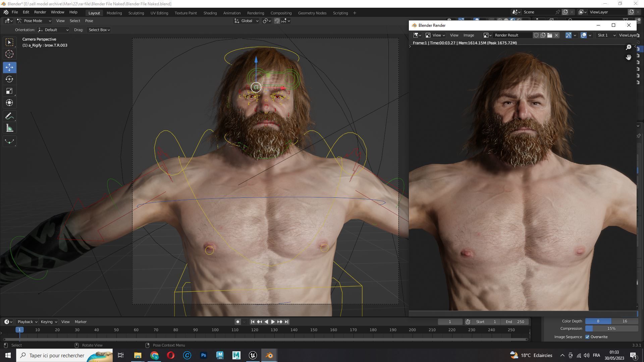644x362 pixels.
Task: Open the Pose Mode dropdown
Action: pyautogui.click(x=34, y=21)
